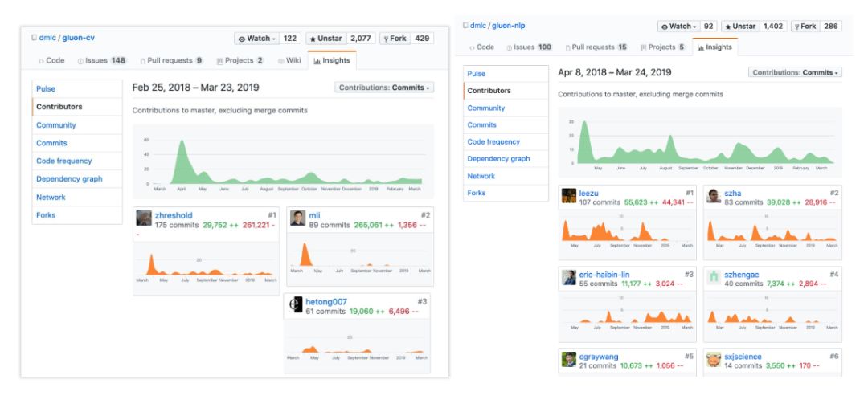Viewport: 868px width, 404px height.
Task: Click cgraywang avatar image
Action: pos(569,359)
